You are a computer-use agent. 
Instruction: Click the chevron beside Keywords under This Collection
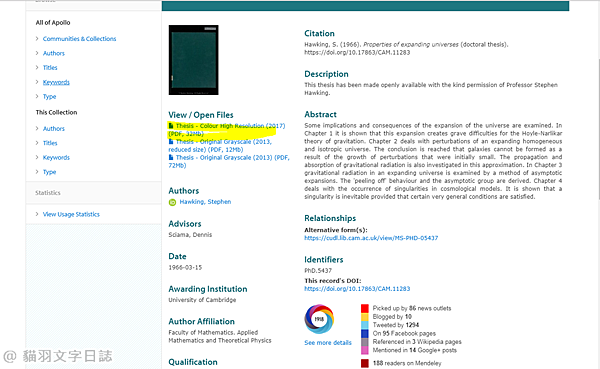[x=37, y=157]
